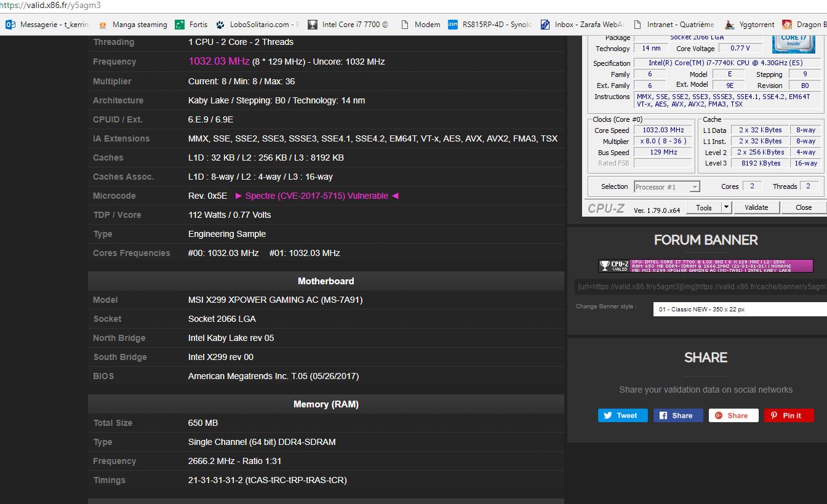Open the RS815RP-4D Synology bookmark
Image resolution: width=827 pixels, height=504 pixels.
click(x=490, y=25)
